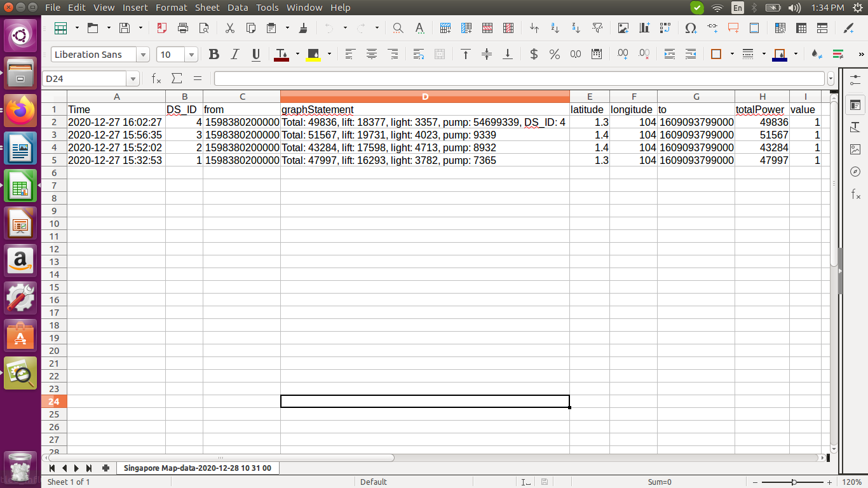
Task: Insert a special character
Action: [x=691, y=28]
